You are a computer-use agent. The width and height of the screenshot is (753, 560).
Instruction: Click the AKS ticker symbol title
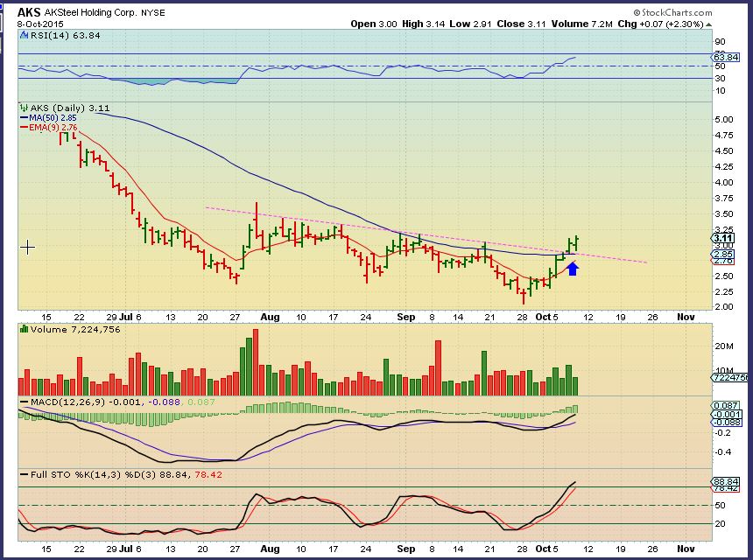click(x=29, y=12)
